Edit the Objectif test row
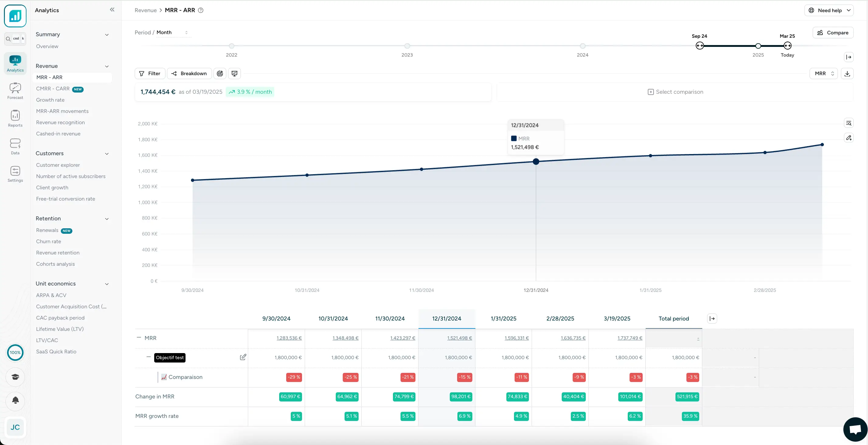This screenshot has width=868, height=445. 243,357
